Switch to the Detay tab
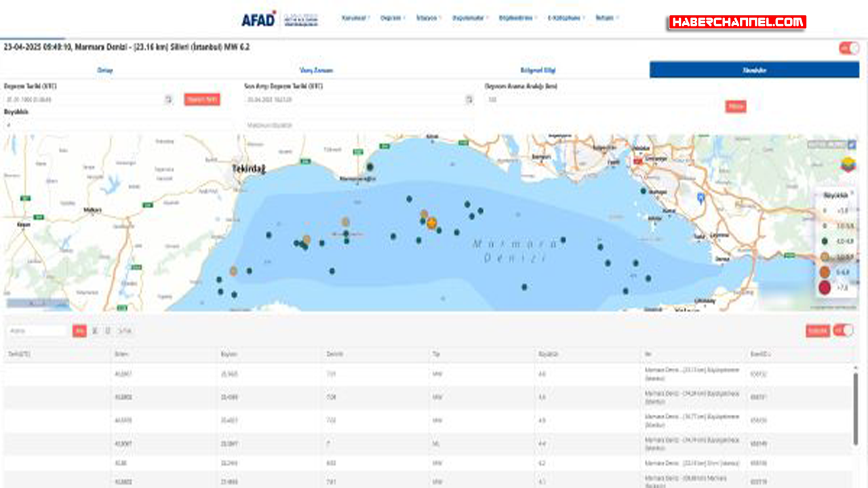868x488 pixels. point(105,70)
